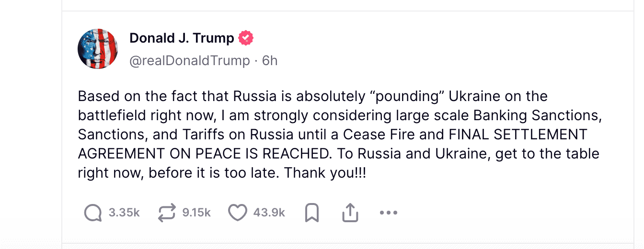Viewport: 644px width, 249px height.
Task: Click the closing "Thank you!!!" text
Action: coord(325,173)
